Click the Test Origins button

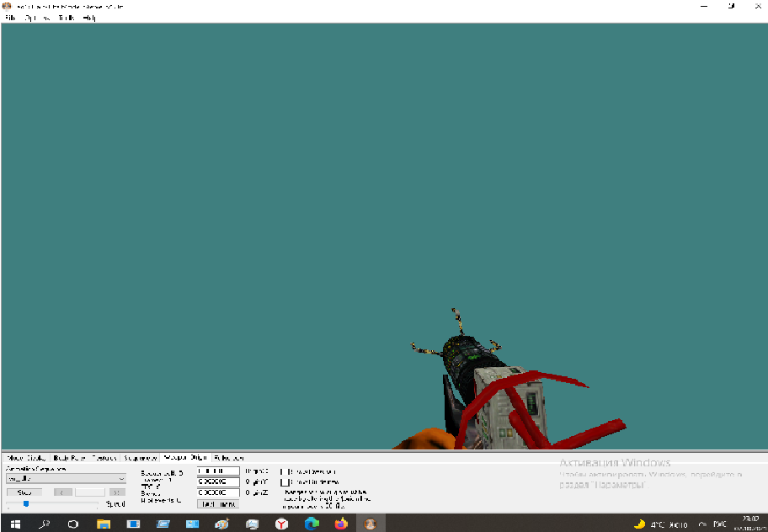coord(218,503)
